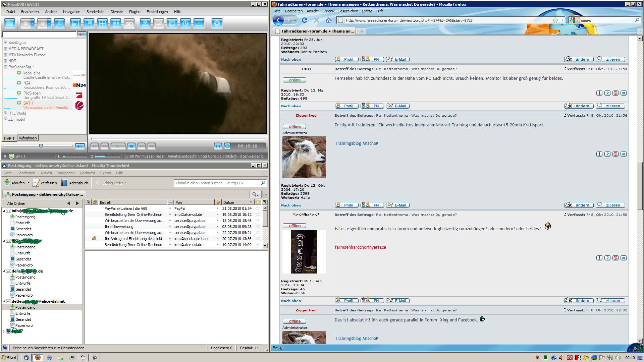This screenshot has height=362, width=644.
Task: Click Firefox reload page icon
Action: [x=305, y=20]
